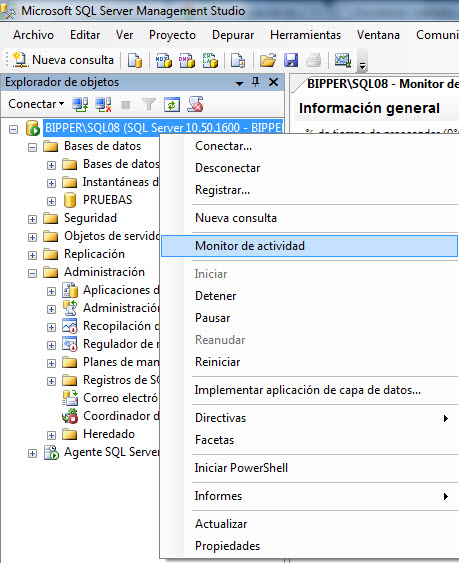Open the Directivas submenu
This screenshot has width=459, height=563.
(309, 418)
